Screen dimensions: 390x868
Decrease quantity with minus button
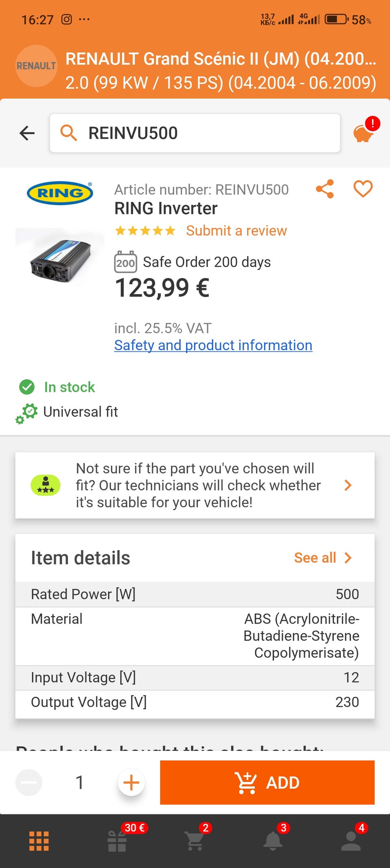29,782
